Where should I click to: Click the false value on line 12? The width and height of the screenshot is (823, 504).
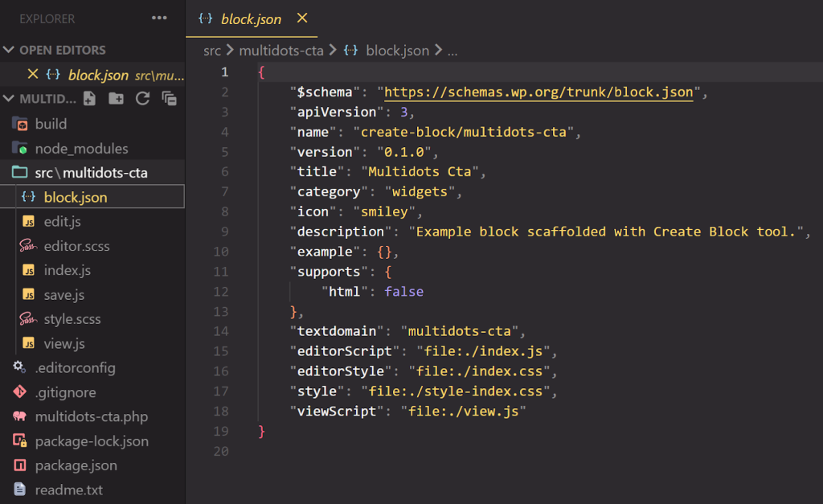tap(403, 292)
